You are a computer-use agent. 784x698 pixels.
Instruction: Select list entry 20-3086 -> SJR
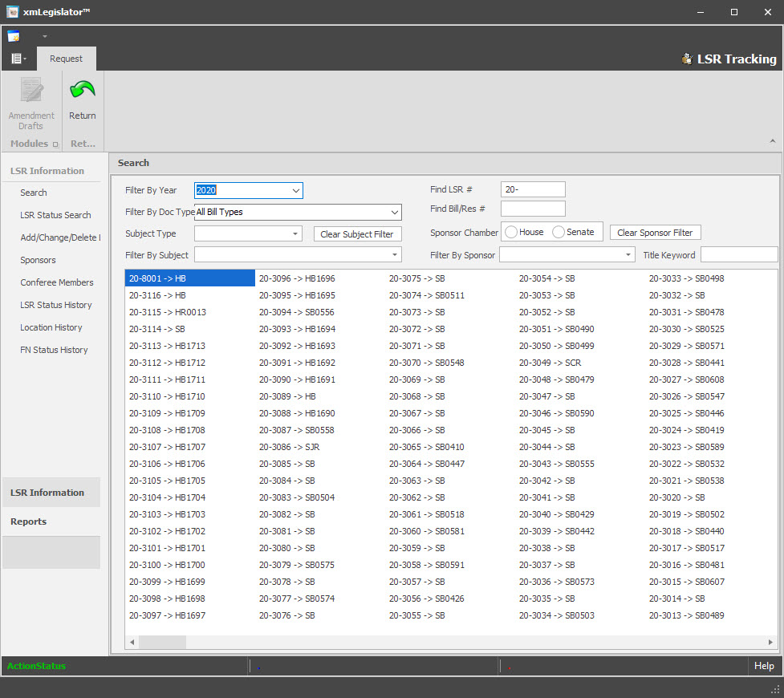pyautogui.click(x=290, y=447)
